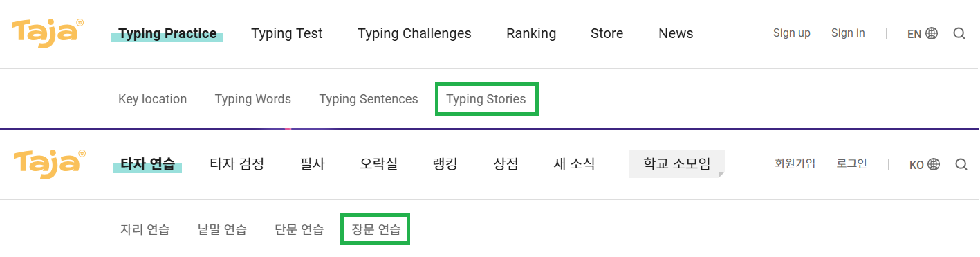The image size is (980, 257).
Task: Click the Sign in link
Action: pyautogui.click(x=848, y=33)
